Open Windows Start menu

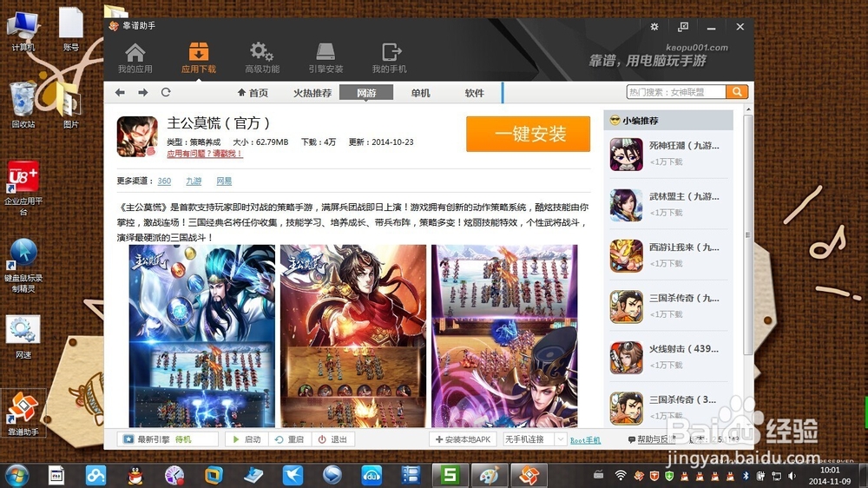[16, 475]
